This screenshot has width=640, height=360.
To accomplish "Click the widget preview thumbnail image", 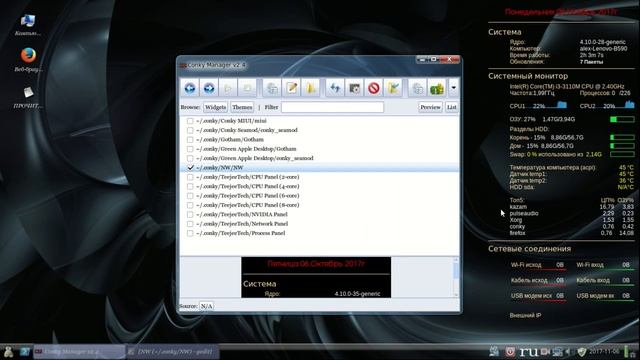I will tap(316, 277).
